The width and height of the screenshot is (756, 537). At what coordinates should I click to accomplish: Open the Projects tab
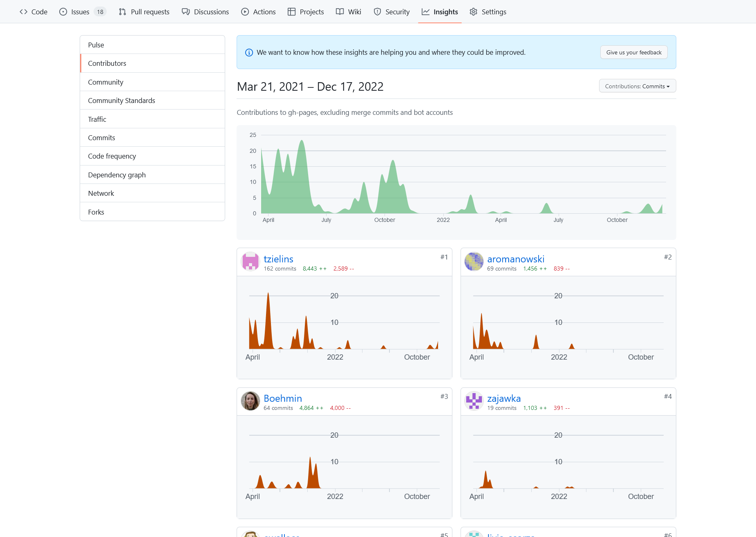[x=306, y=12]
